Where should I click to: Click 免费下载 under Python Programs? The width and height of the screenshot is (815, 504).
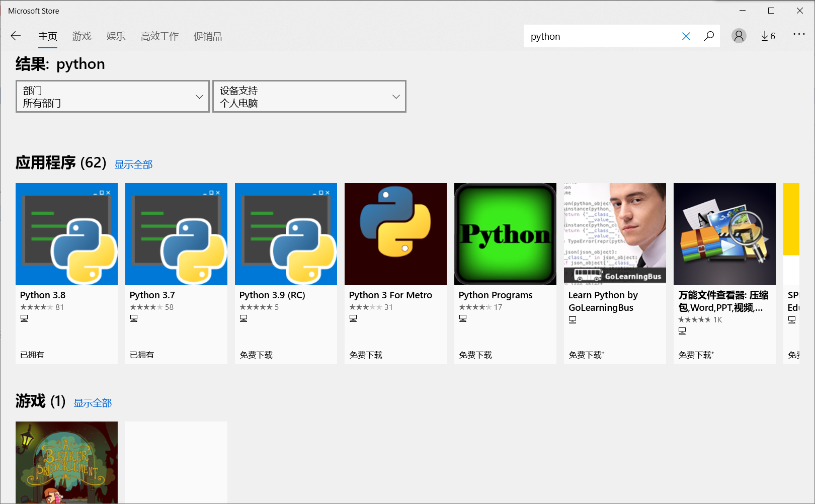pos(475,355)
